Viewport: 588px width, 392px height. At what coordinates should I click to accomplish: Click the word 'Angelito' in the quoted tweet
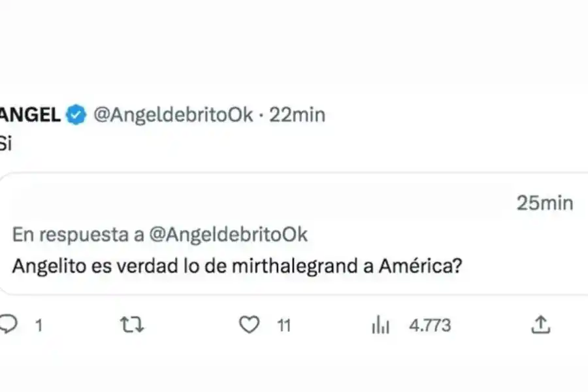(x=46, y=267)
